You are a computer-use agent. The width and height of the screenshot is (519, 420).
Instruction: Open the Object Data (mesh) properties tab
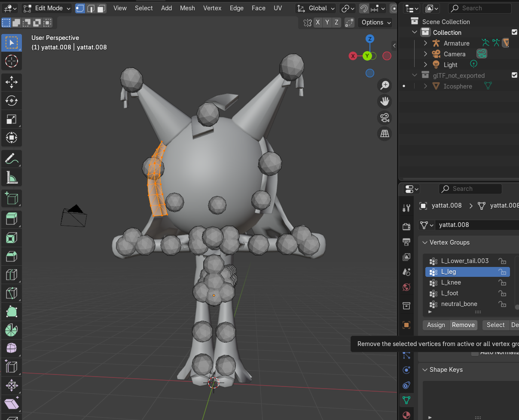[x=406, y=400]
